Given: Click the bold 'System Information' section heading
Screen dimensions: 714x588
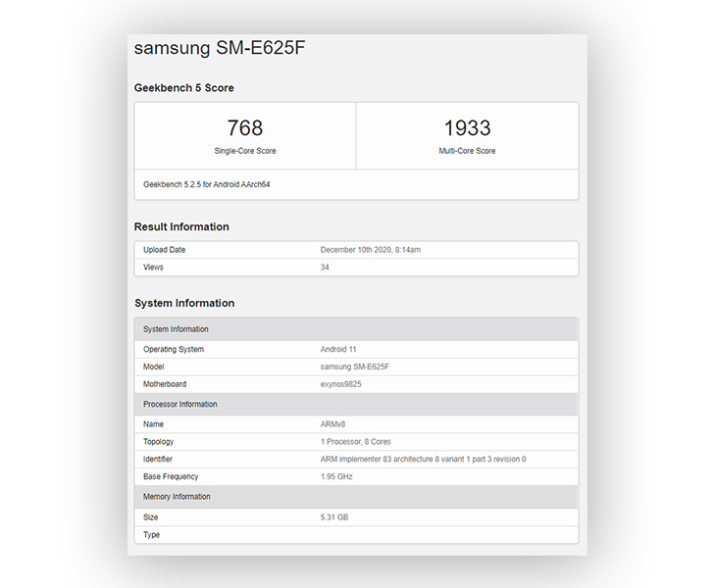Looking at the screenshot, I should pyautogui.click(x=184, y=303).
